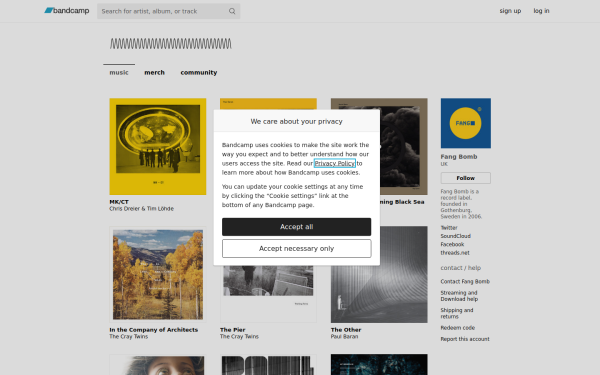Image resolution: width=600 pixels, height=375 pixels.
Task: Switch to the community tab
Action: 199,72
